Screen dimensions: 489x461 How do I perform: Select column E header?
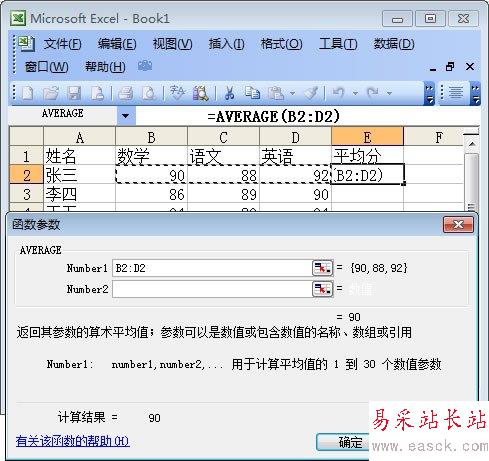(367, 137)
